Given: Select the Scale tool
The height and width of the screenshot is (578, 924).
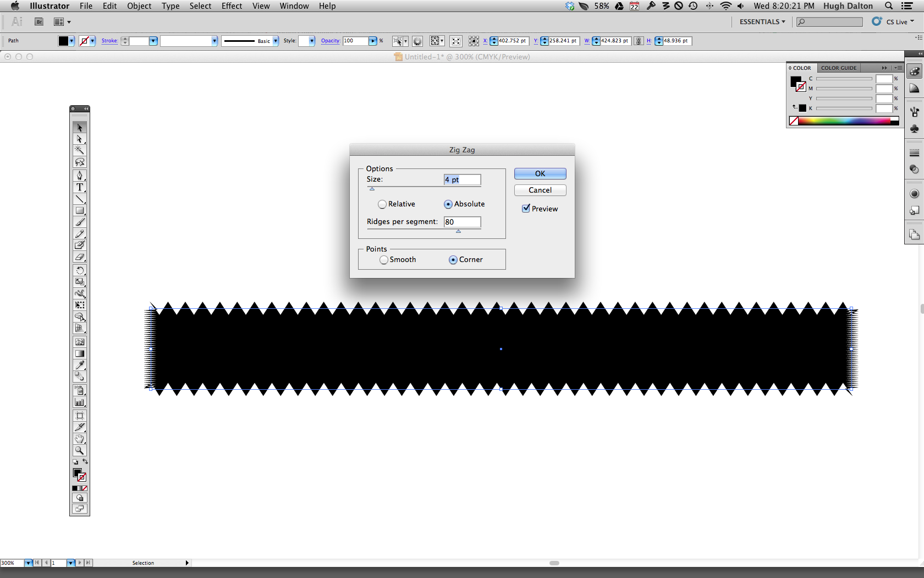Looking at the screenshot, I should point(80,282).
